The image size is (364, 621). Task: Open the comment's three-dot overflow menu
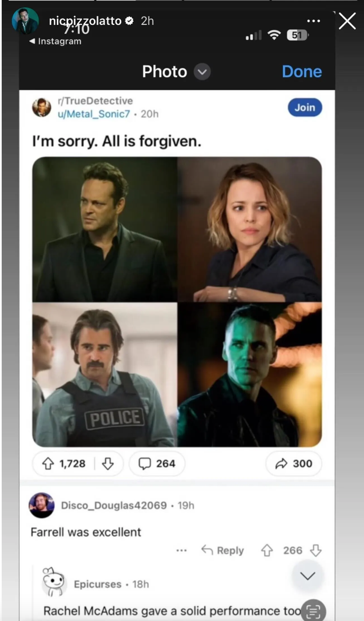181,550
